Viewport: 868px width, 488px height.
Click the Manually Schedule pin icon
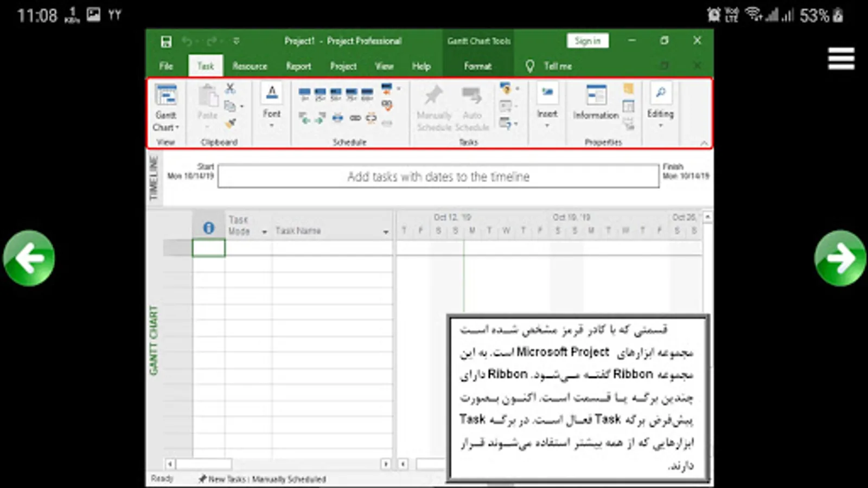pyautogui.click(x=433, y=95)
